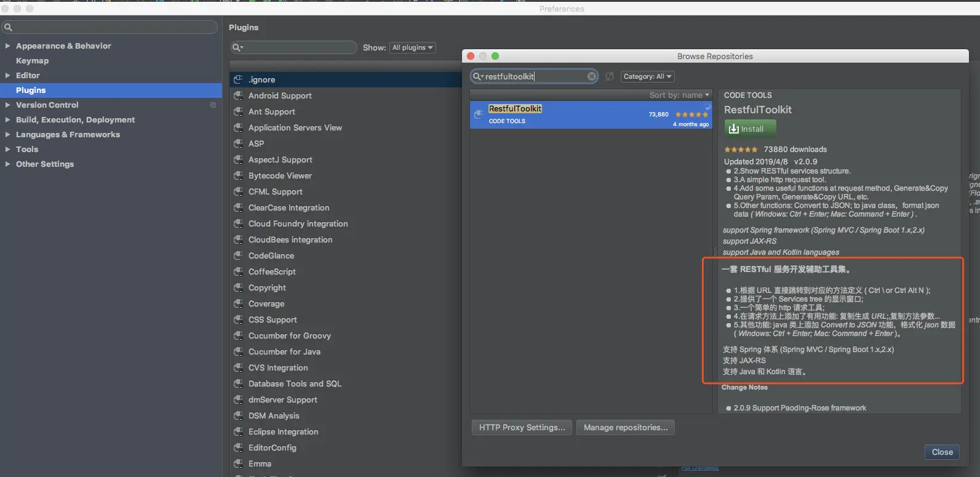980x477 pixels.
Task: Click the refresh repositories icon beside search
Action: [x=610, y=76]
